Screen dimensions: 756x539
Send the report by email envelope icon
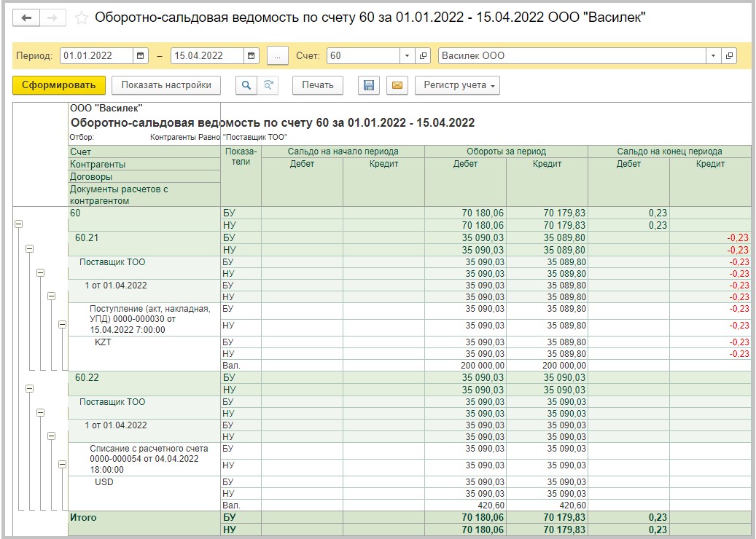(x=397, y=85)
